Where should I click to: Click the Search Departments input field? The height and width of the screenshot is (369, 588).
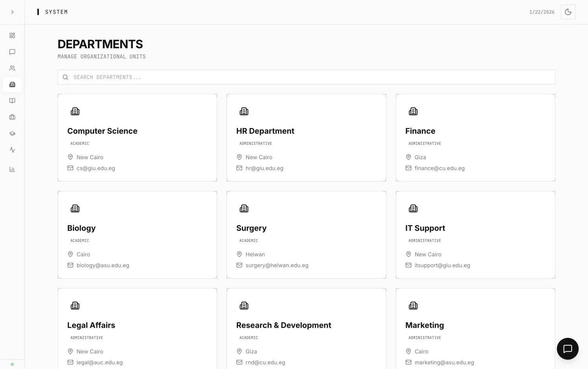[x=307, y=77]
